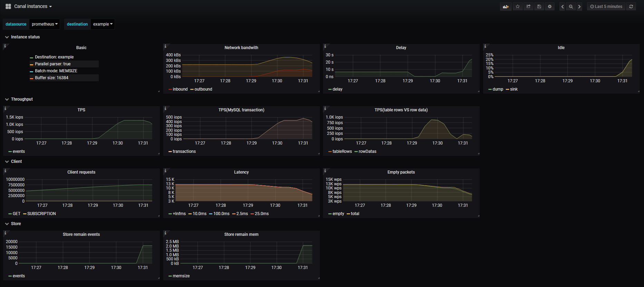Change color of 100.0ms series swatch

pos(211,214)
